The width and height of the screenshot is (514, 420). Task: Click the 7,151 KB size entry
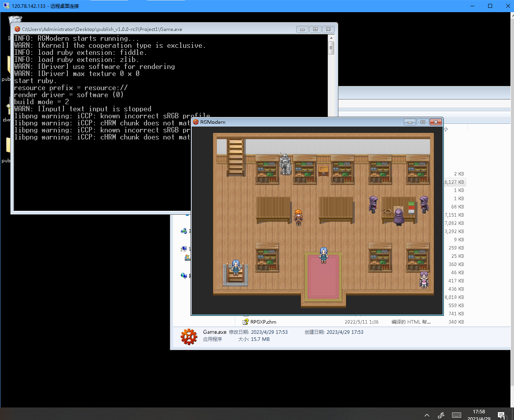454,215
